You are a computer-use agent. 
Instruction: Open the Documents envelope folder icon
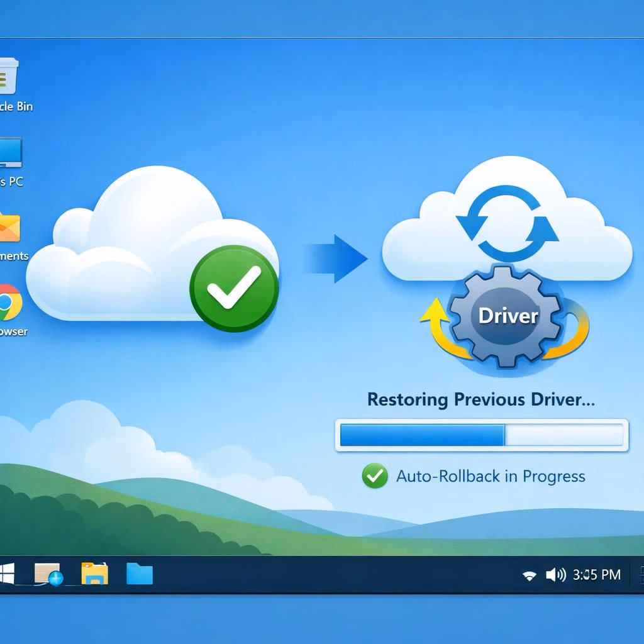coord(9,228)
